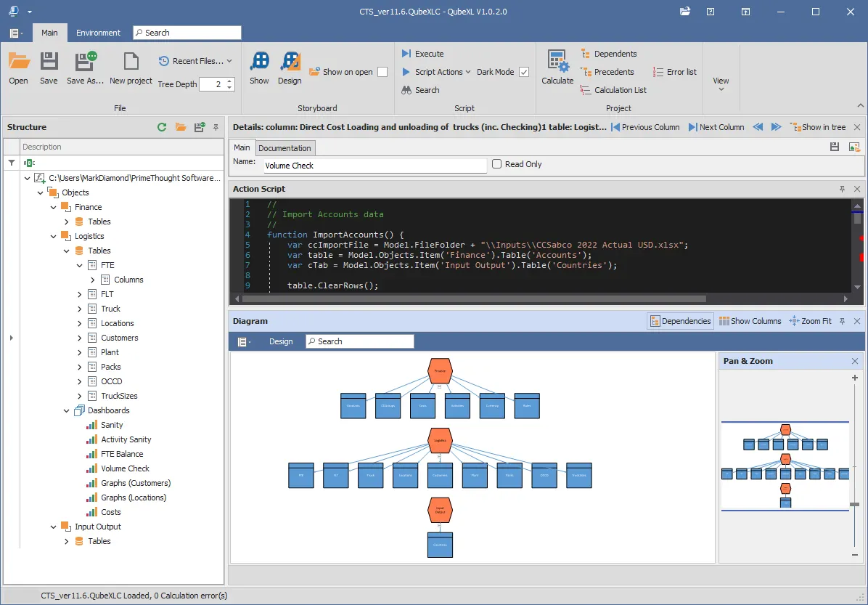
Task: Collapse the Dashboards tree node
Action: click(67, 410)
